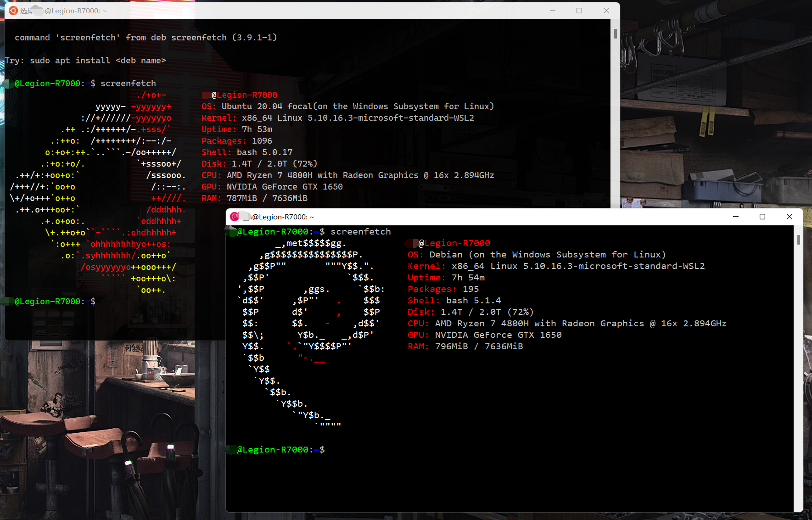
Task: Click 'OS: Debian' line in front terminal
Action: 537,254
